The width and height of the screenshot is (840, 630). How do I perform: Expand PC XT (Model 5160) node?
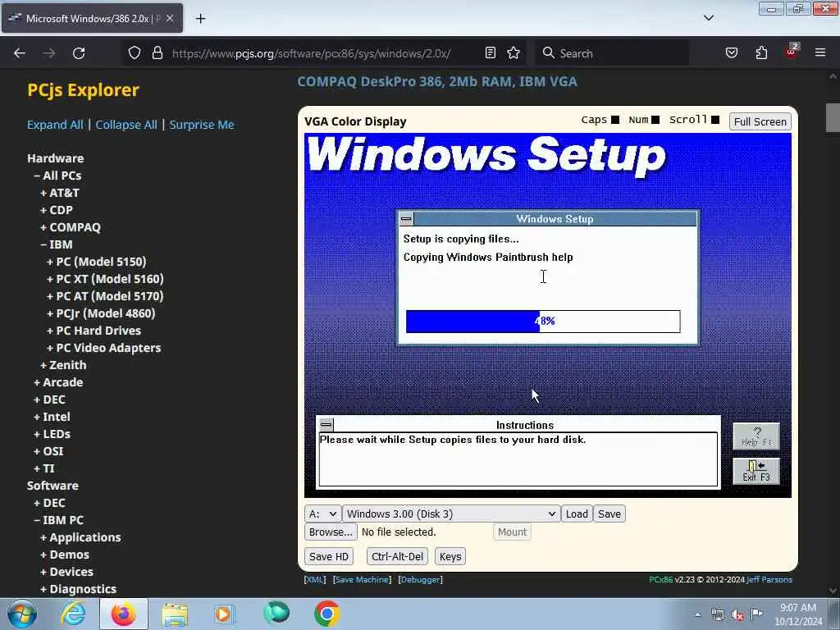pos(105,279)
